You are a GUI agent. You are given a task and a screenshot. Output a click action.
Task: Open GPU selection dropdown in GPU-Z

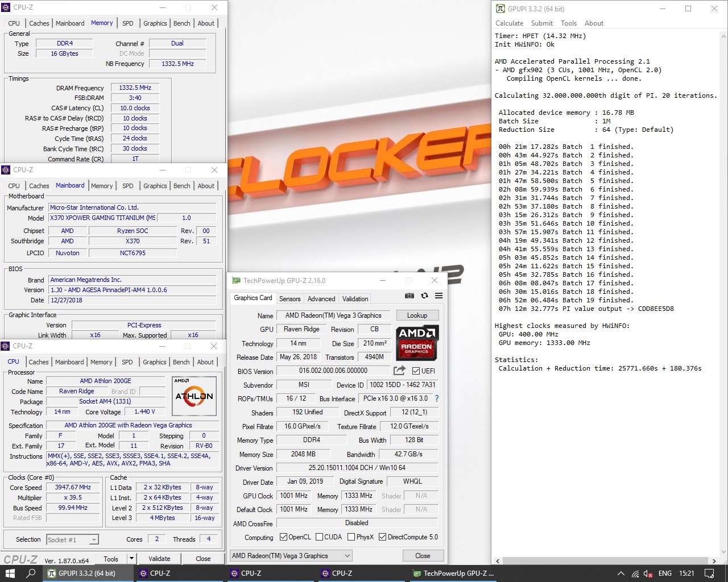[x=291, y=556]
